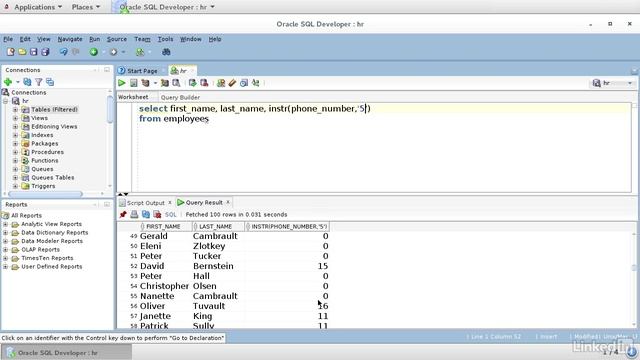Close the Script Output tab
The height and width of the screenshot is (360, 640).
coord(170,202)
